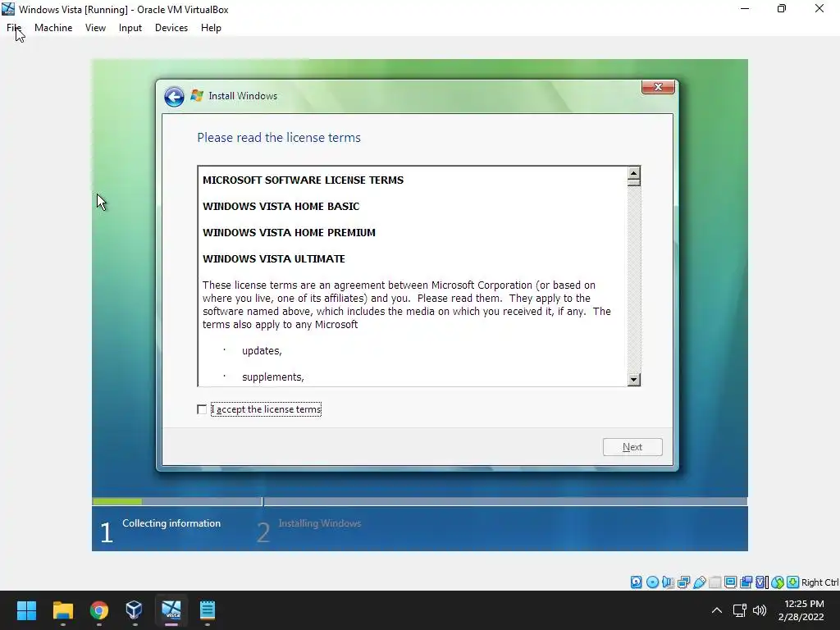Click the network tray icon

point(740,610)
